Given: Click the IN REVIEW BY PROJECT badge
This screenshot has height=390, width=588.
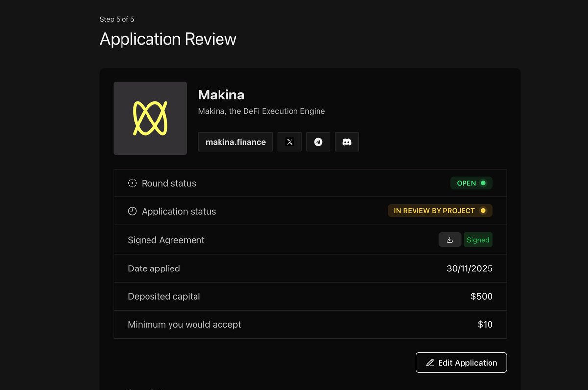Looking at the screenshot, I should (440, 211).
